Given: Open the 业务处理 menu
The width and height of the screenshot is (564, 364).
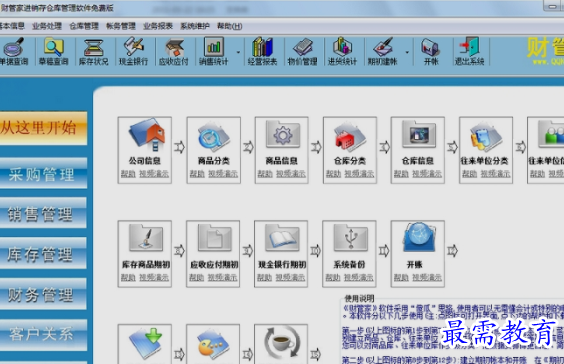Looking at the screenshot, I should click(47, 26).
